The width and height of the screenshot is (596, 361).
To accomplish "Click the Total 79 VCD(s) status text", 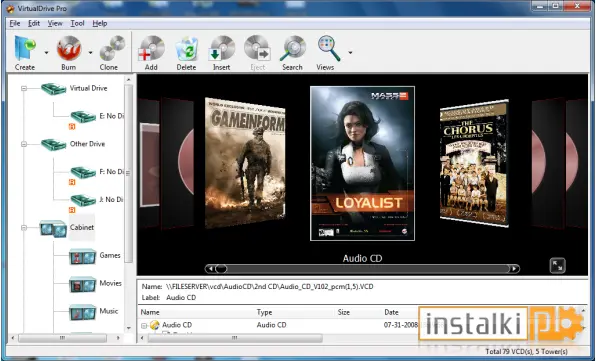I will click(526, 352).
